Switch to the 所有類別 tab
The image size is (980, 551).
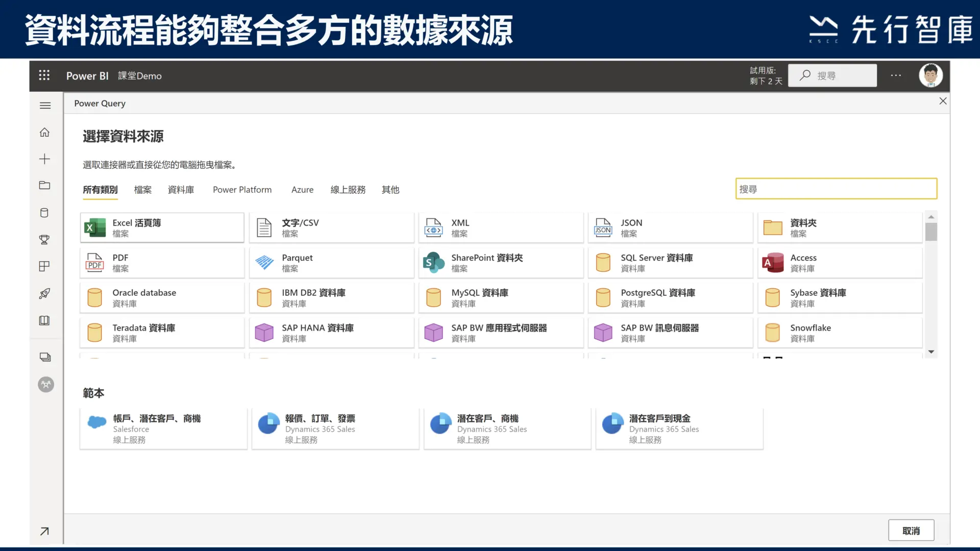click(100, 190)
